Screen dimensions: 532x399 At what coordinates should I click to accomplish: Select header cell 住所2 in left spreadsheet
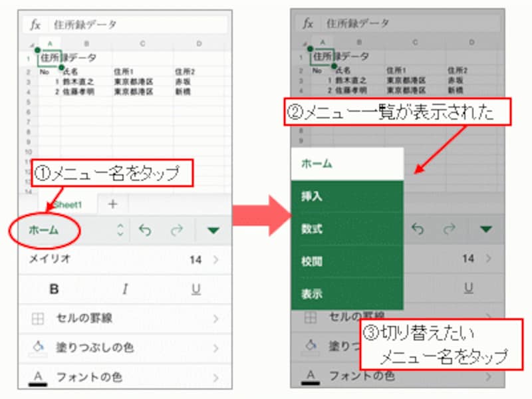185,72
